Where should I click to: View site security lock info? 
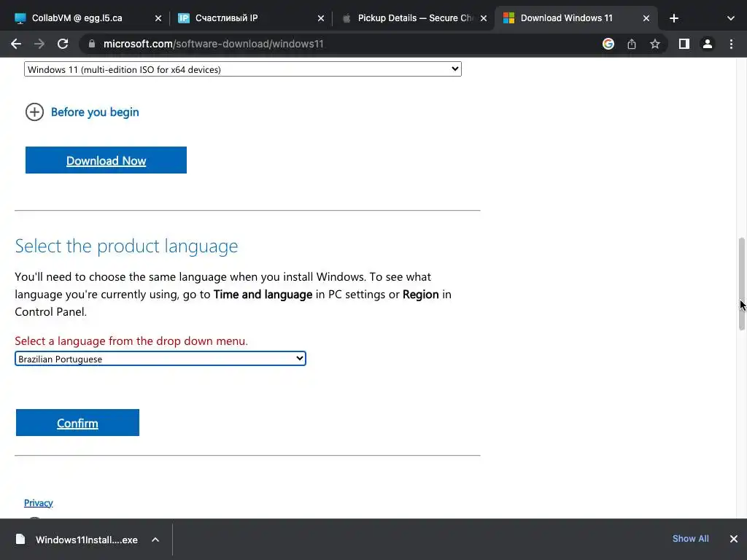point(92,44)
